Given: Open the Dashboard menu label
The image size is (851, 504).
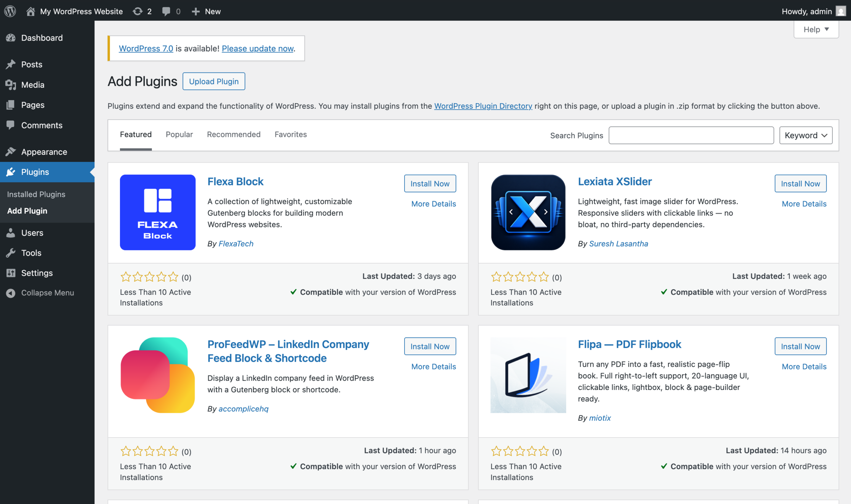Looking at the screenshot, I should pyautogui.click(x=42, y=38).
